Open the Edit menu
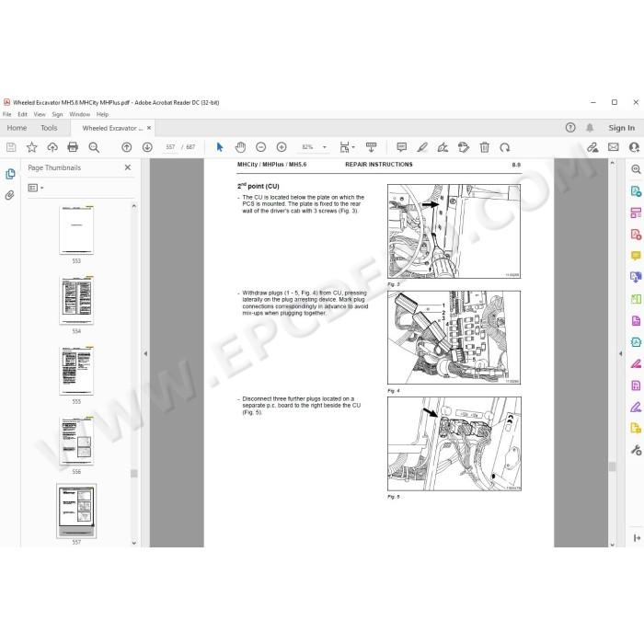The height and width of the screenshot is (644, 644). (x=23, y=114)
